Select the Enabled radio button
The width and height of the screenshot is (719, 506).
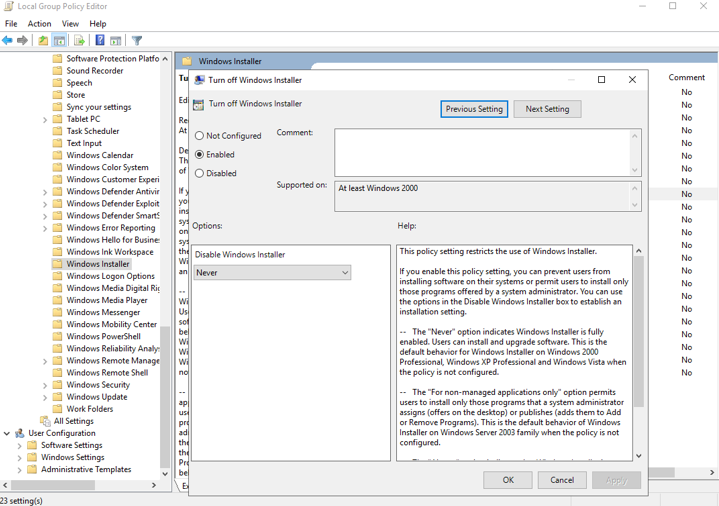(199, 155)
